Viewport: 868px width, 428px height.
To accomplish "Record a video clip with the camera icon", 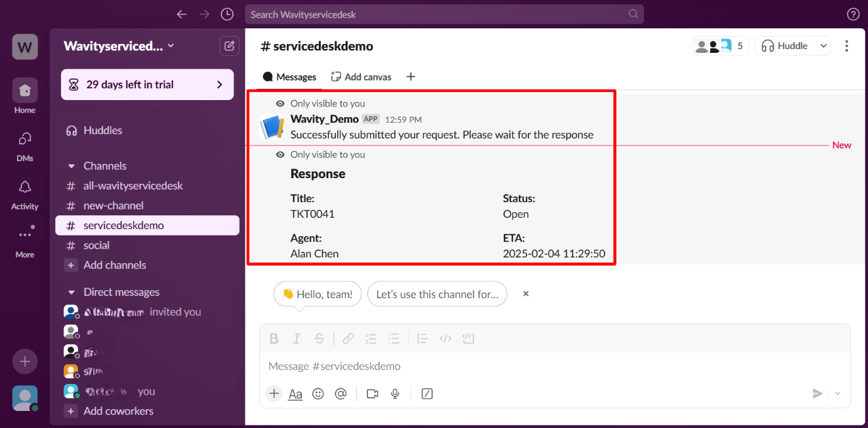I will pos(372,394).
